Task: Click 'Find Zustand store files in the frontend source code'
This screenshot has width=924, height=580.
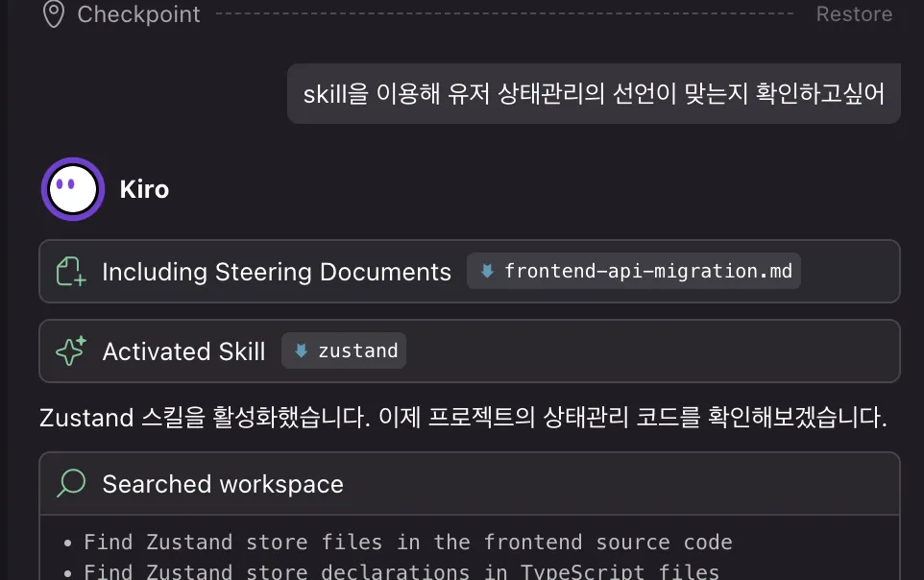Action: (408, 542)
